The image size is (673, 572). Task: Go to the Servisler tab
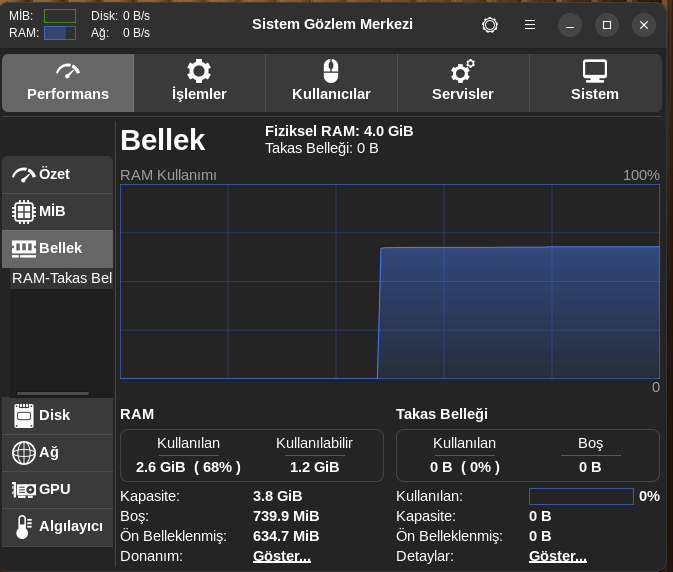(462, 82)
